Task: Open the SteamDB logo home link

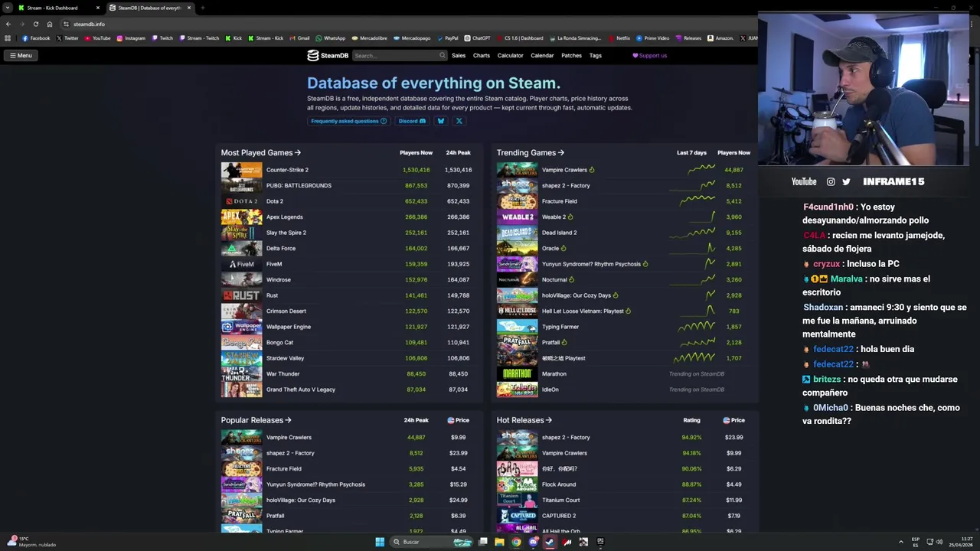Action: coord(328,55)
